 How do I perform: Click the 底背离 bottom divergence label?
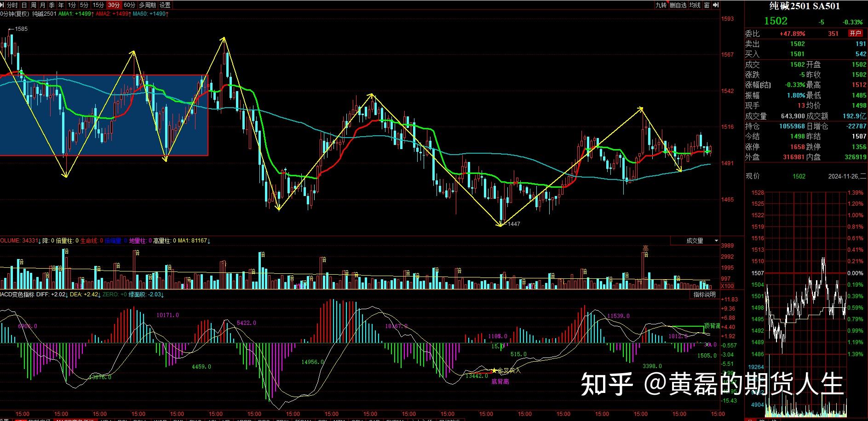(500, 381)
